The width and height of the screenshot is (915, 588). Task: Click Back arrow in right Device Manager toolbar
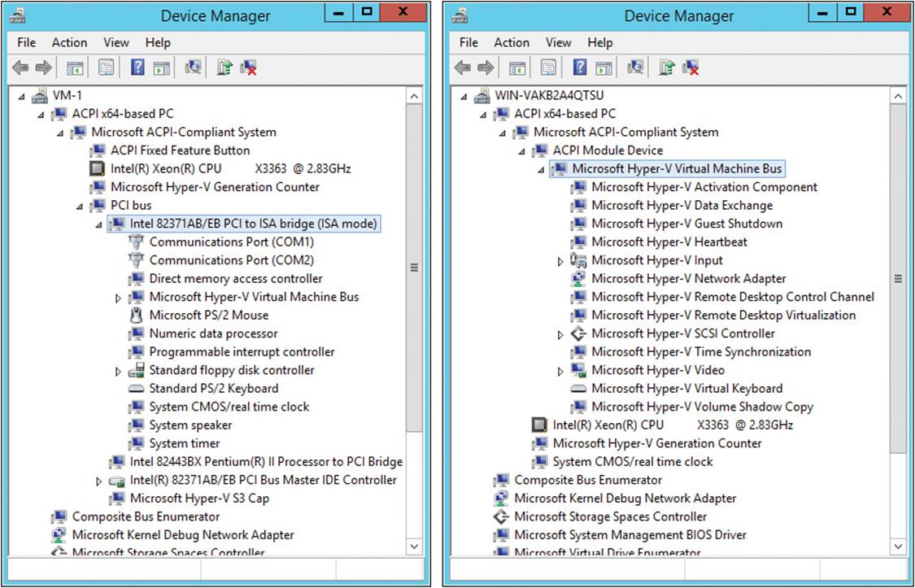click(463, 68)
